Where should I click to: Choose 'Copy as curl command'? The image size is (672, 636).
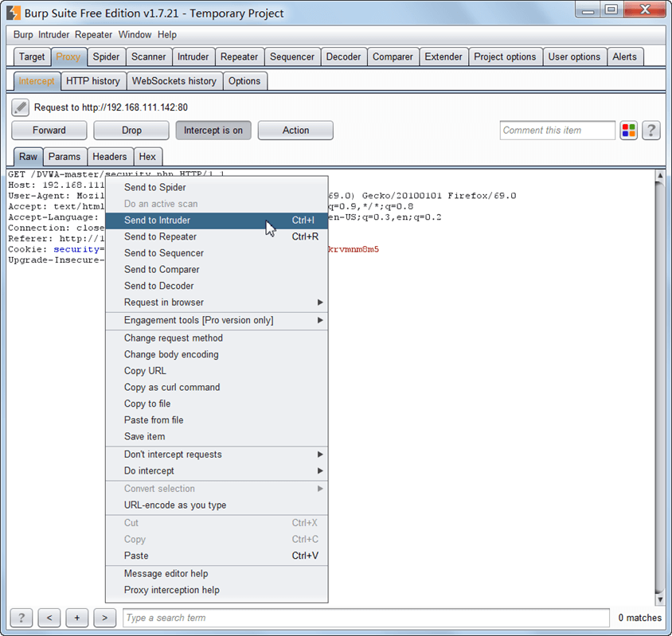click(x=217, y=387)
